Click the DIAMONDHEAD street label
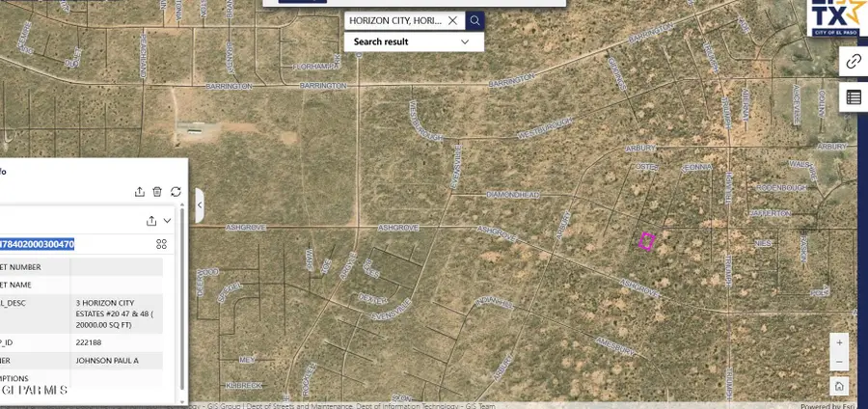 pyautogui.click(x=513, y=195)
